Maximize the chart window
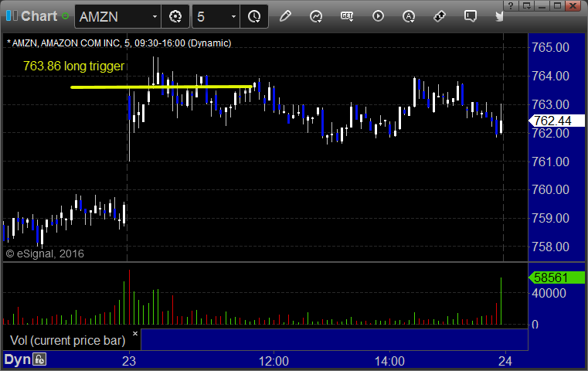 [x=558, y=5]
